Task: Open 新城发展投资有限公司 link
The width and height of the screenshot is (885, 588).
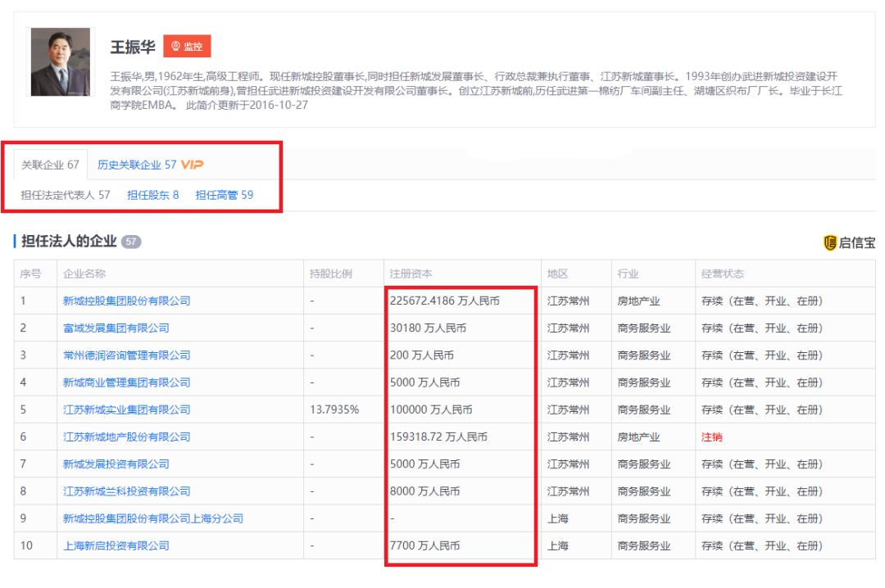Action: click(x=116, y=464)
